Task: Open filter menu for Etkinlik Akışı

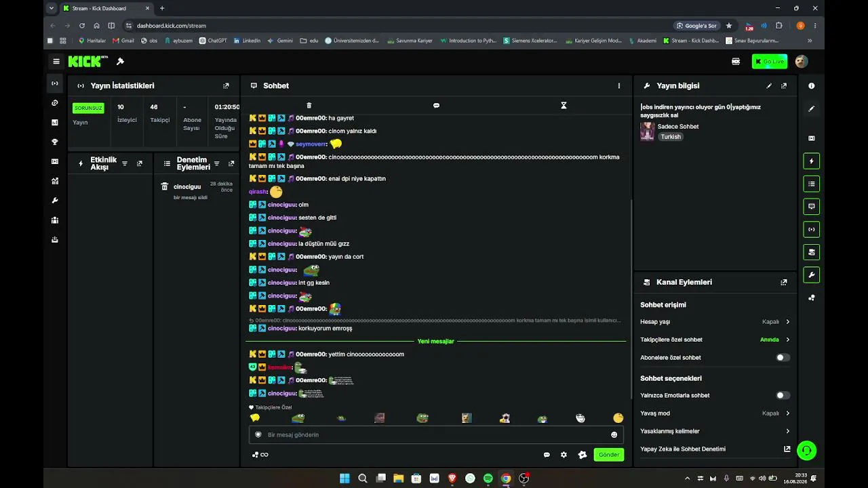Action: [x=125, y=163]
